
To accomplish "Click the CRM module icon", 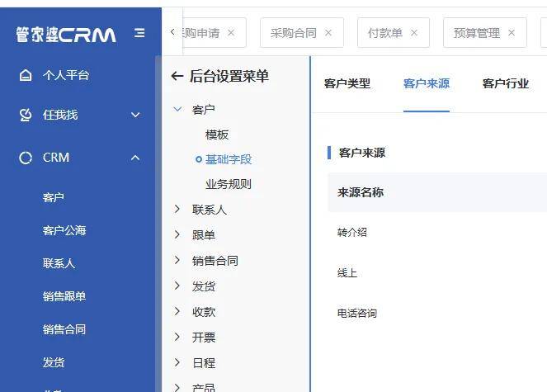I will [26, 158].
